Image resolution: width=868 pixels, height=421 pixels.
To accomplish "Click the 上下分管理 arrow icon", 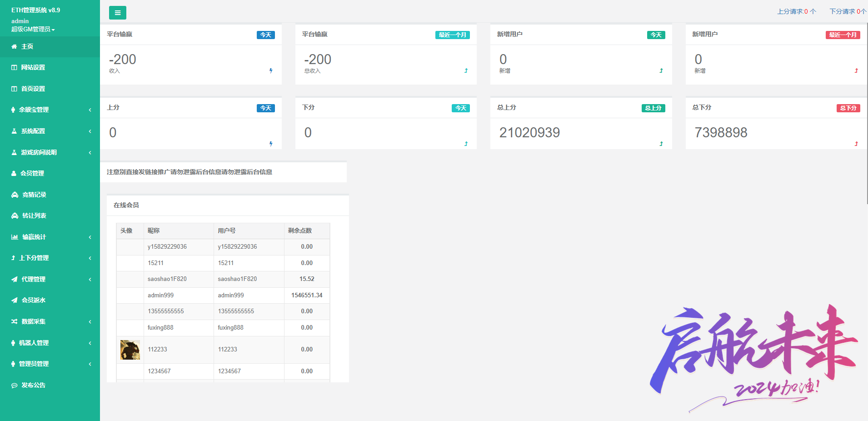I will tap(13, 258).
